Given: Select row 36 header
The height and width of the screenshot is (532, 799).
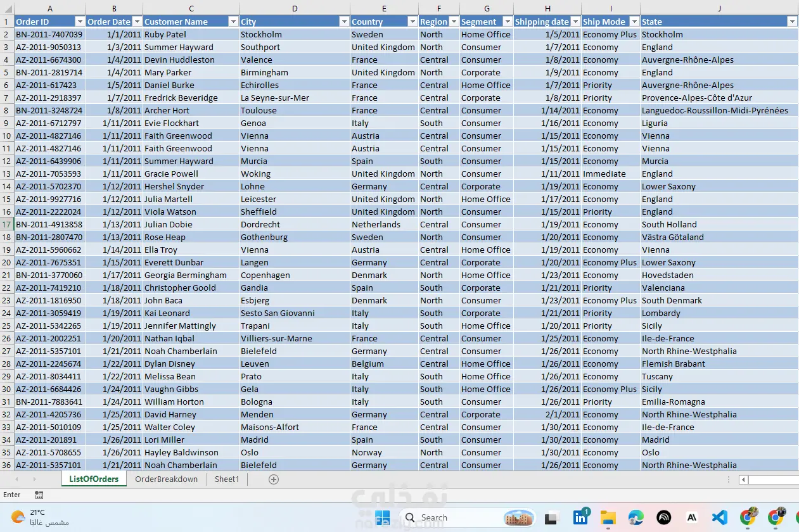Looking at the screenshot, I should (7, 465).
